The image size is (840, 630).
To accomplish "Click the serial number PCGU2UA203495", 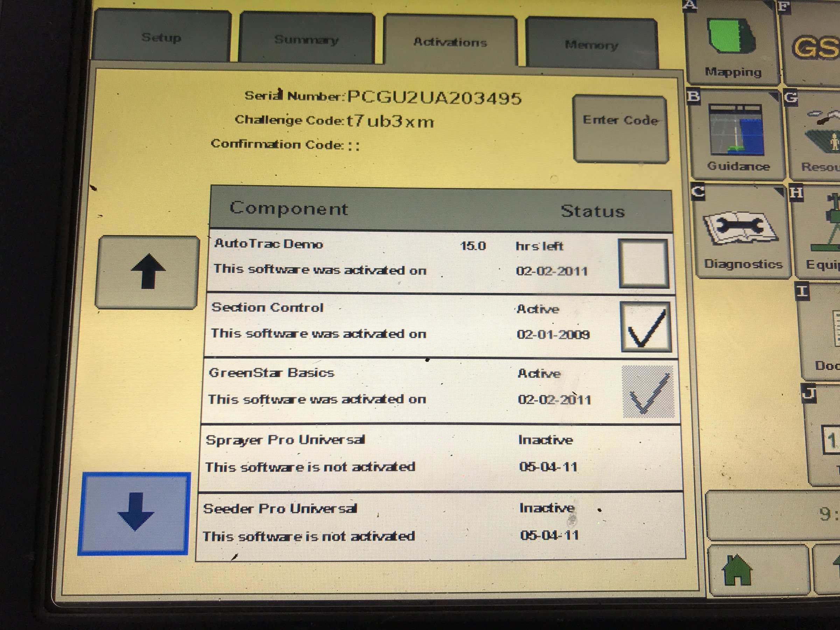I will (x=434, y=98).
